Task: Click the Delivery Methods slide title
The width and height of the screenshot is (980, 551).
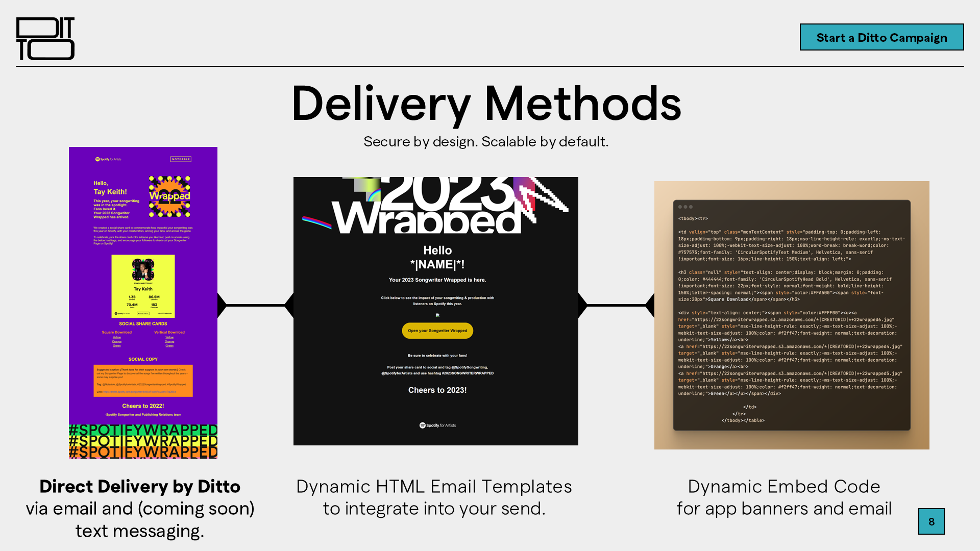Action: pos(486,104)
